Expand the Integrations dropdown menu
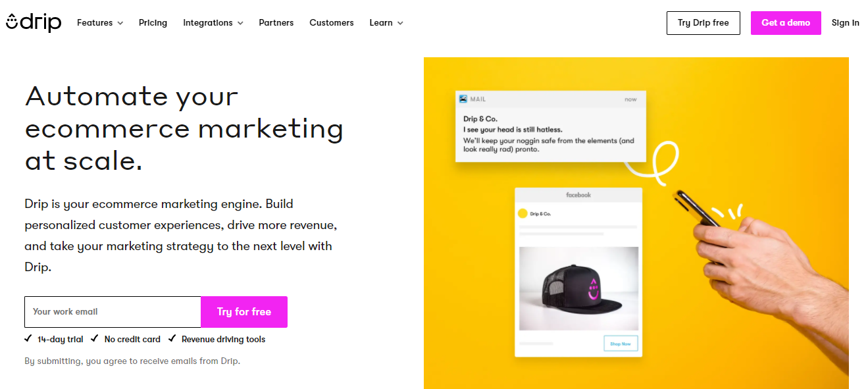868x389 pixels. [x=213, y=23]
